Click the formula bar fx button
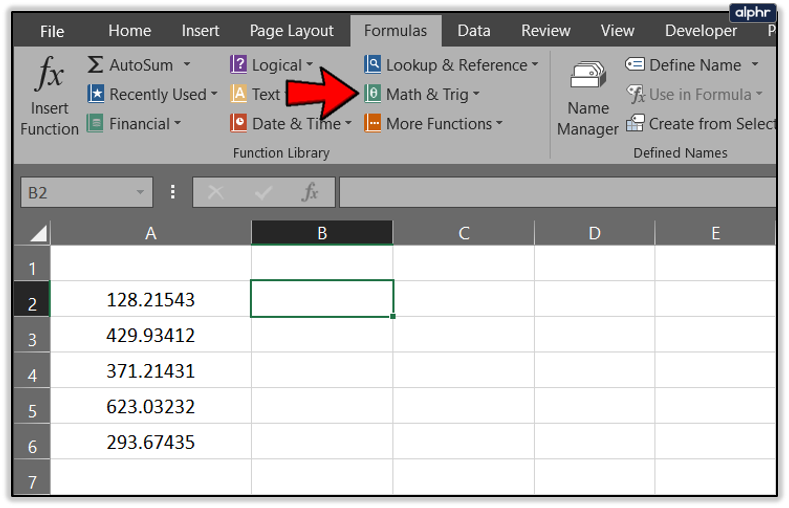 (x=310, y=192)
